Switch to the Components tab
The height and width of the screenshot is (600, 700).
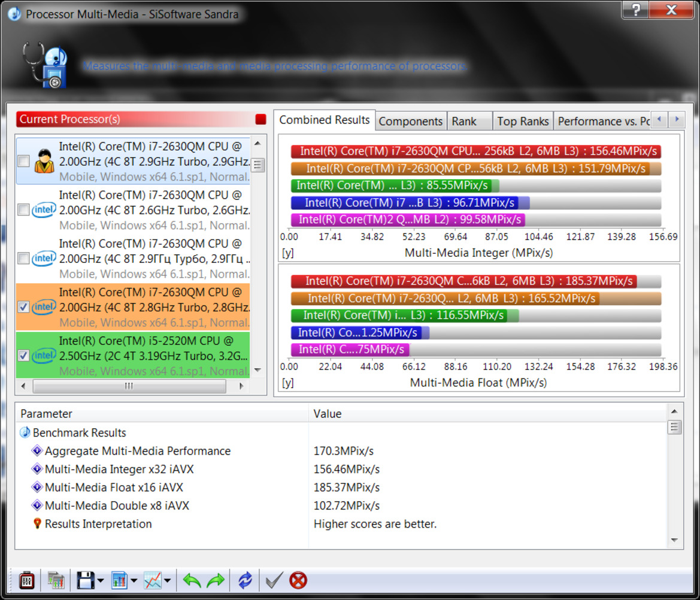coord(411,121)
